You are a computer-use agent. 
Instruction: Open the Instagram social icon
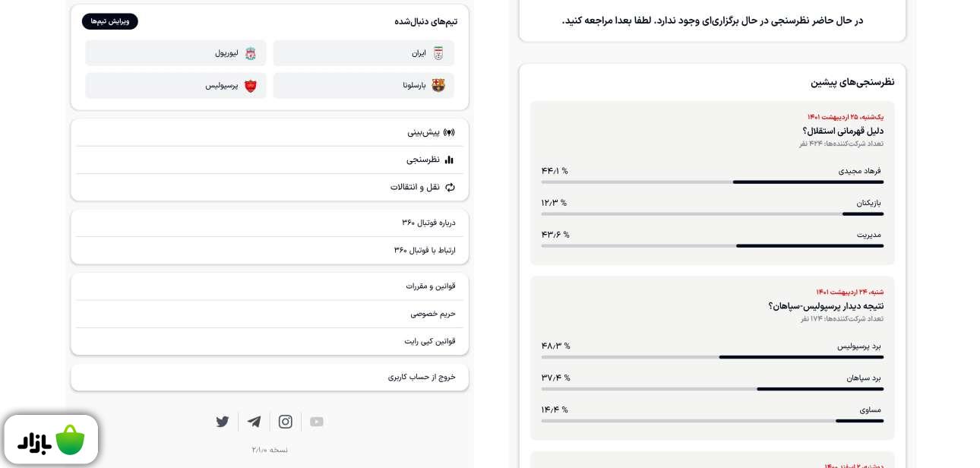pos(286,422)
